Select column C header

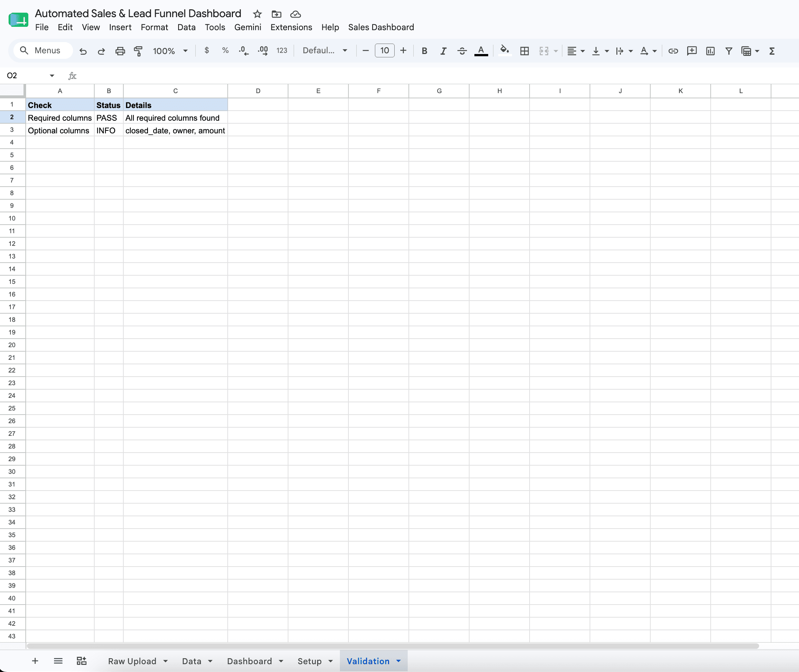175,91
